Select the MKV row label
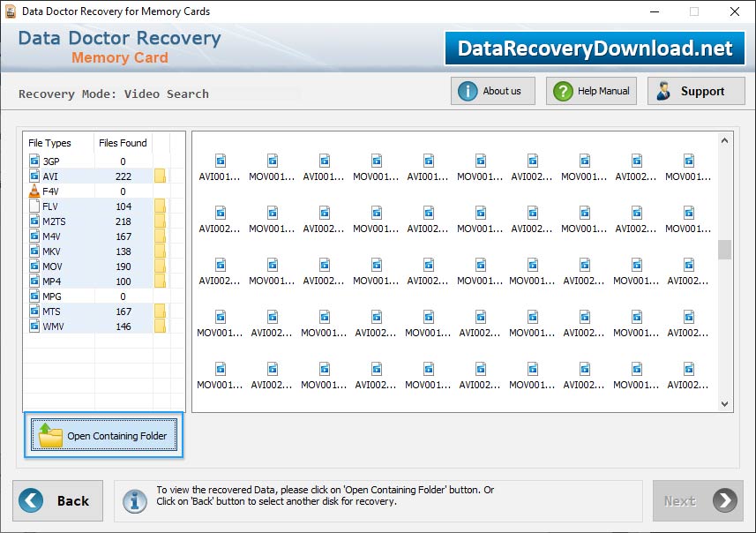 click(x=51, y=251)
